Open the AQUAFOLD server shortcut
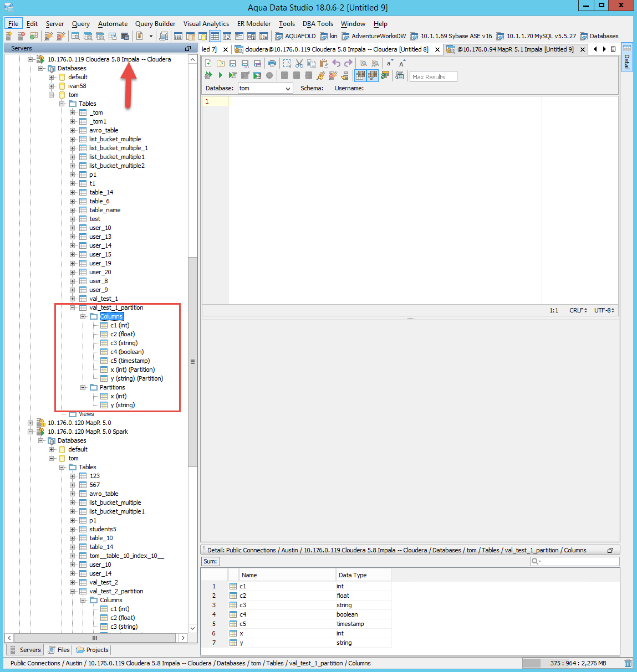This screenshot has width=637, height=672. point(295,36)
